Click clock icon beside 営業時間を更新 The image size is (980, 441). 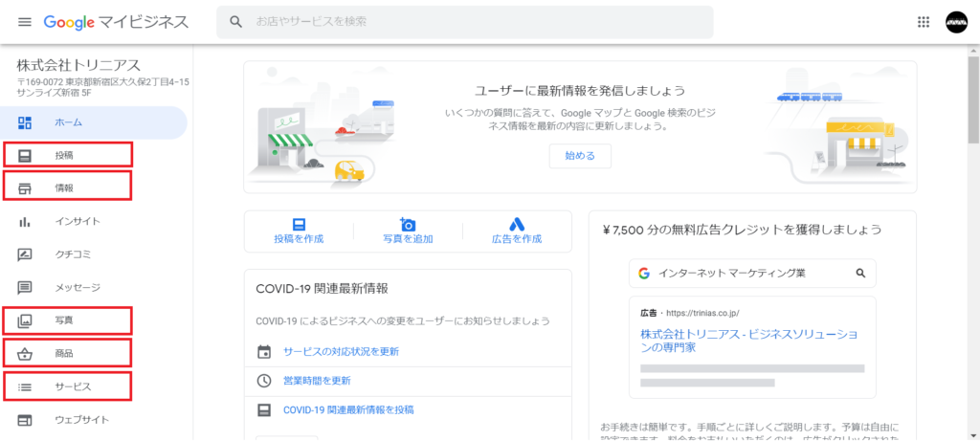(264, 381)
